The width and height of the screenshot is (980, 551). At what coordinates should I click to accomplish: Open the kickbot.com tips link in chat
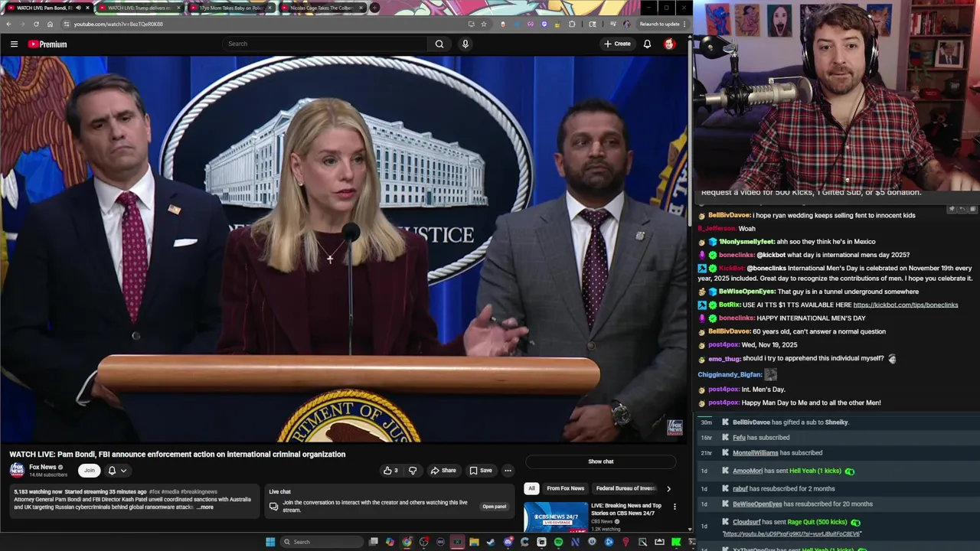coord(906,305)
